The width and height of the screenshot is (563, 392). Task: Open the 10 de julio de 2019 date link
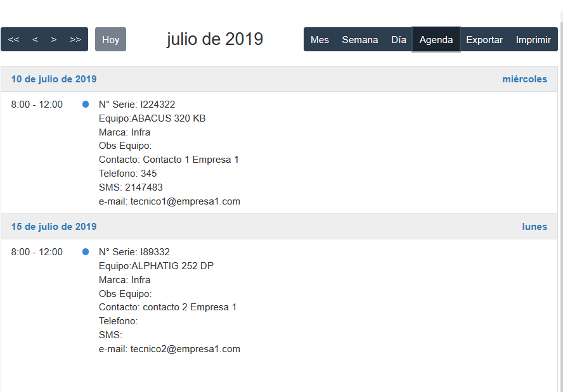[54, 79]
